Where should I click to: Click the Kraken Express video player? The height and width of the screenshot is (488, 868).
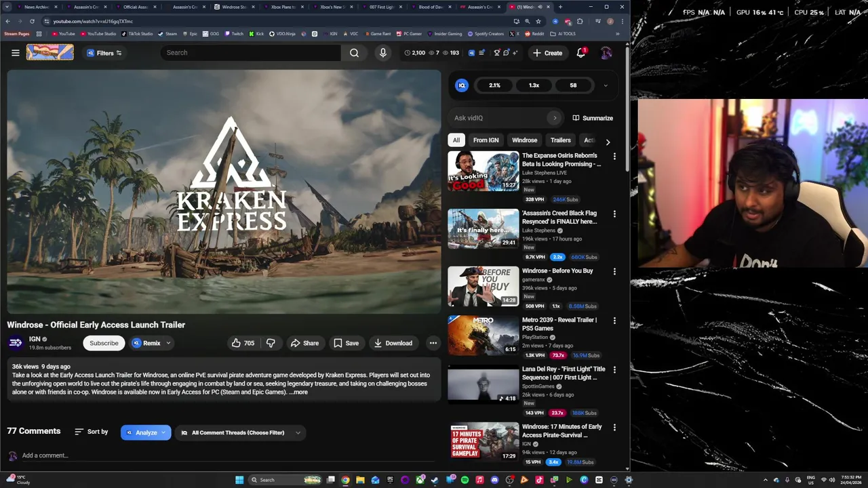pos(224,192)
